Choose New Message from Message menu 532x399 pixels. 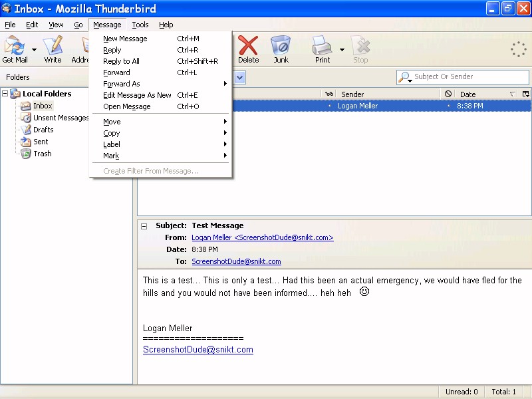[x=161, y=39]
